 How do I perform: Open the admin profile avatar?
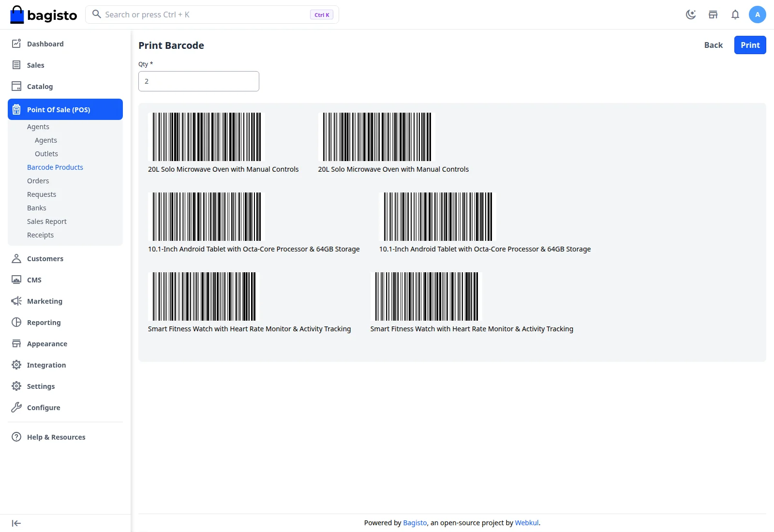[758, 15]
